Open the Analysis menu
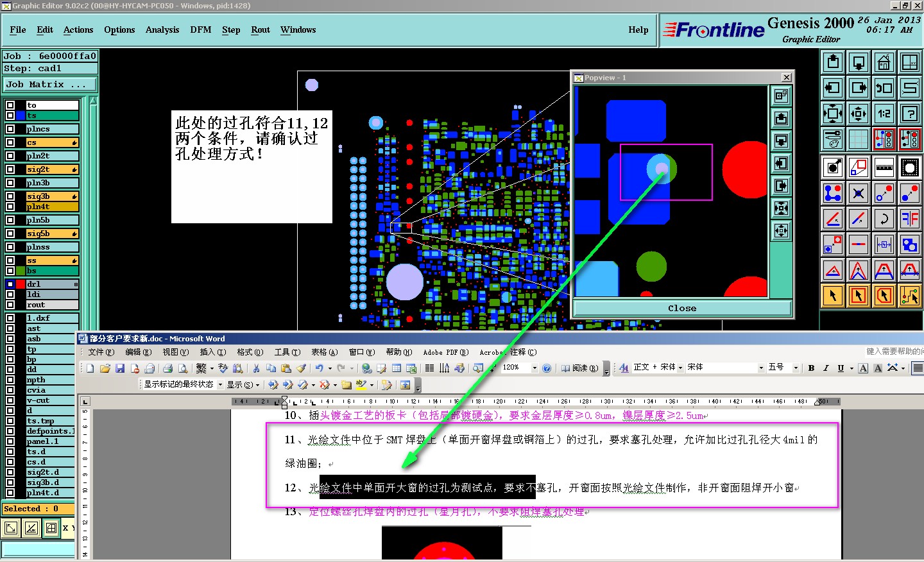 click(162, 30)
